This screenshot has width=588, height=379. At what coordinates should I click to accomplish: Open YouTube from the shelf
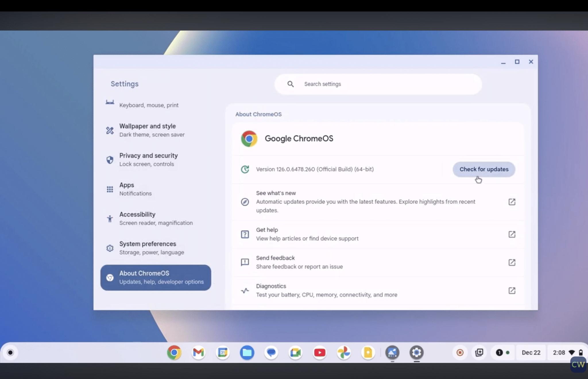(x=320, y=352)
